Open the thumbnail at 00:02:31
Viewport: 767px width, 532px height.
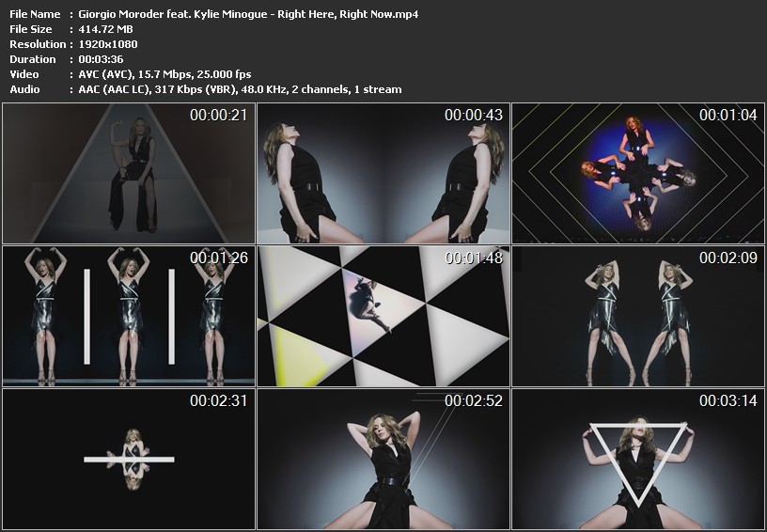point(129,459)
